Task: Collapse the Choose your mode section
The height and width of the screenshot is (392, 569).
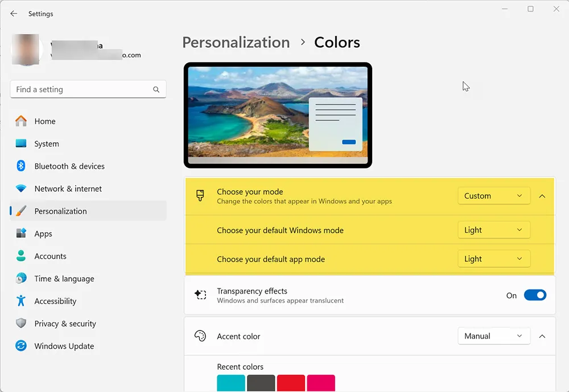Action: pyautogui.click(x=542, y=196)
